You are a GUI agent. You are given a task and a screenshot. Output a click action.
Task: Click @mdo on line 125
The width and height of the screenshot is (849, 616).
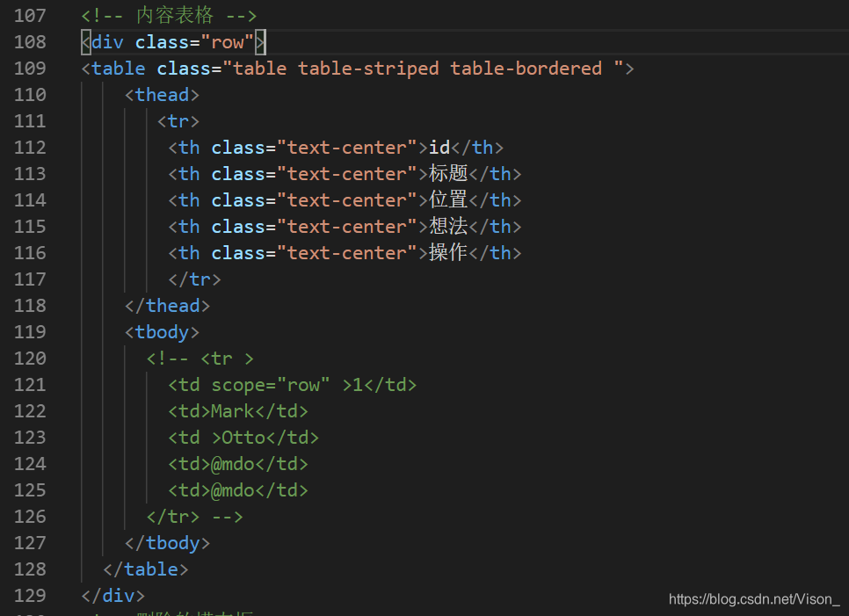click(233, 490)
